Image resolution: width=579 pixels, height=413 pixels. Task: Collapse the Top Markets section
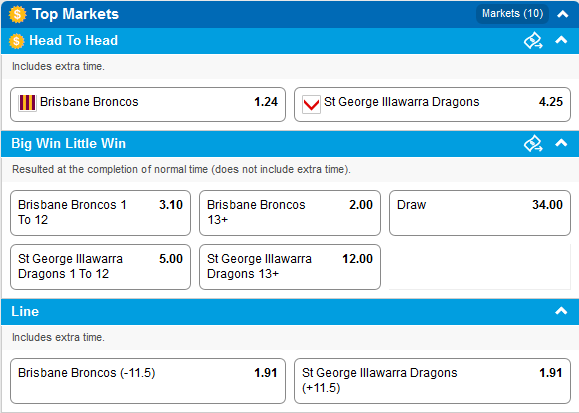[562, 14]
